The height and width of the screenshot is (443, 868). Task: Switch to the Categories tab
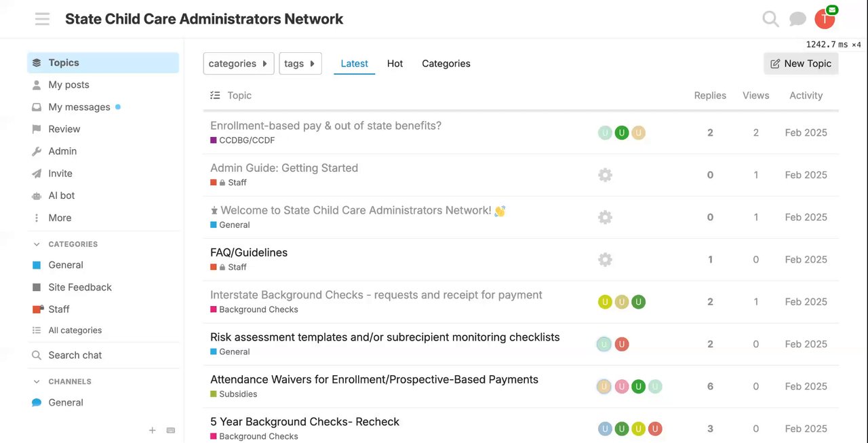tap(446, 64)
